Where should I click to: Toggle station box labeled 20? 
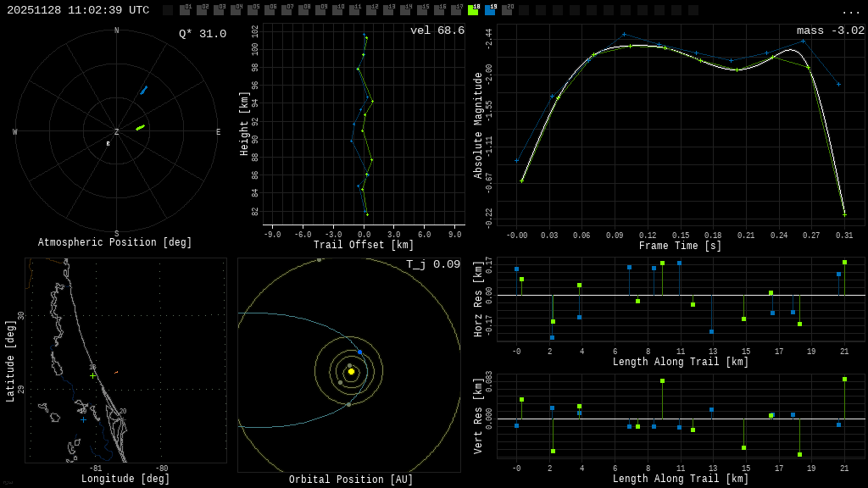click(507, 10)
